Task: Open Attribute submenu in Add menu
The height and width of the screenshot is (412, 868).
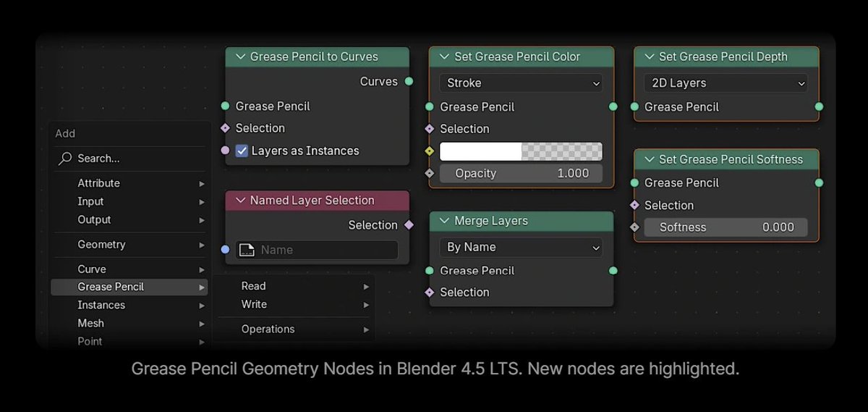Action: (x=129, y=183)
